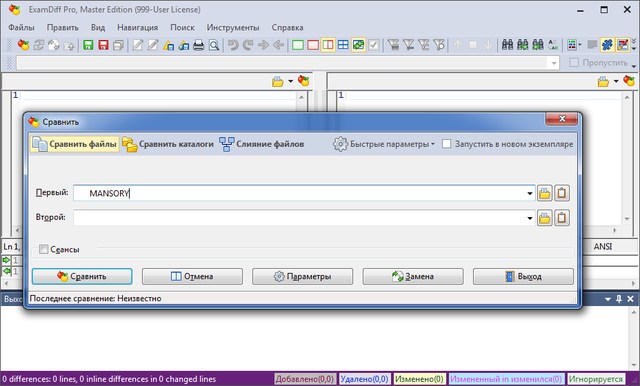Click the printer icon in toolbar
The image size is (640, 386).
[x=198, y=45]
